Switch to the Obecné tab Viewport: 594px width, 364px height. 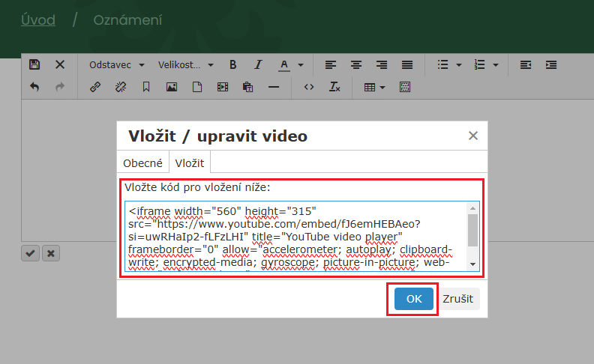click(x=142, y=163)
